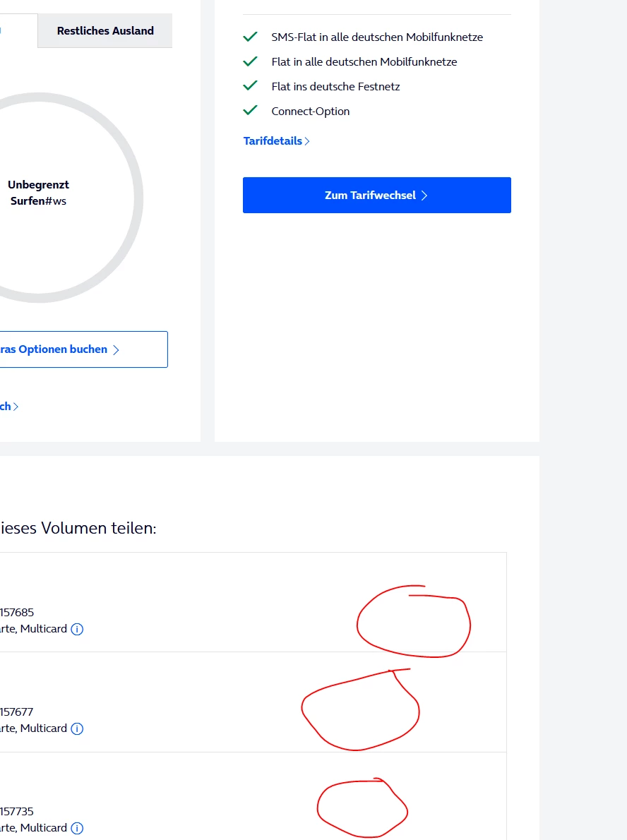Select the number 157677 text

click(17, 712)
